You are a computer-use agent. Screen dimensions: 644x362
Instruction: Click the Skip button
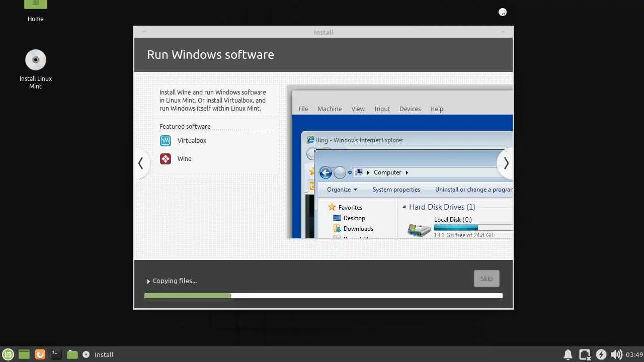click(x=487, y=279)
